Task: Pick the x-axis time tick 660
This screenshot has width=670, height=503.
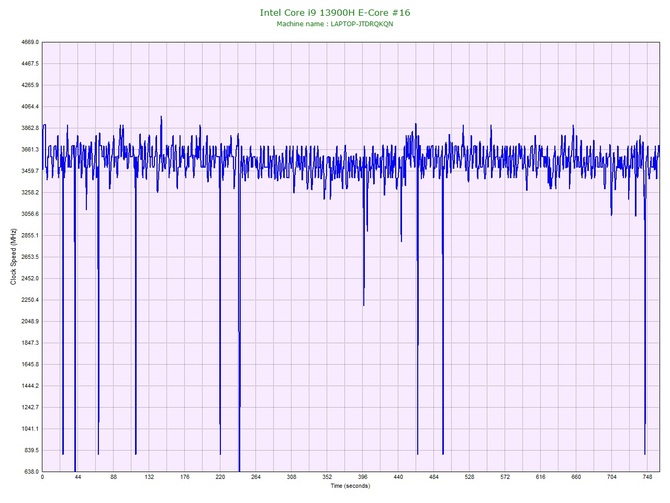Action: tap(576, 477)
